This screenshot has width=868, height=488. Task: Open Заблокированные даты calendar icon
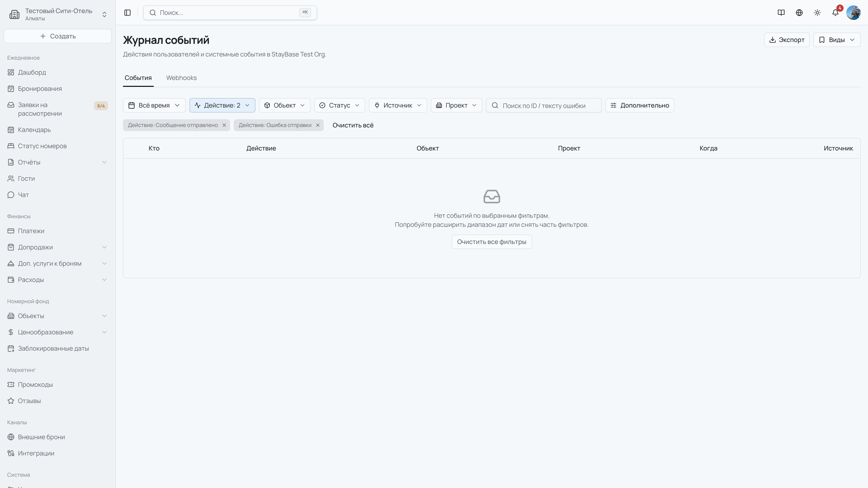click(11, 349)
